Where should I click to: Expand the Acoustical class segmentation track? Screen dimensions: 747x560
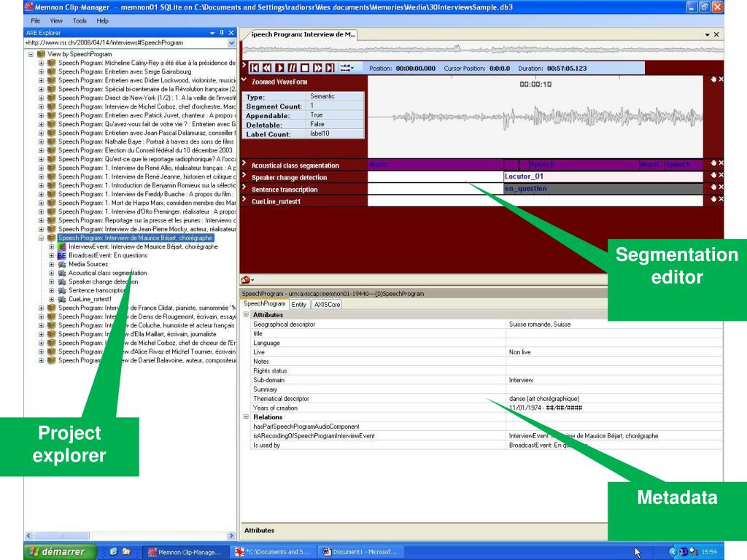point(244,163)
